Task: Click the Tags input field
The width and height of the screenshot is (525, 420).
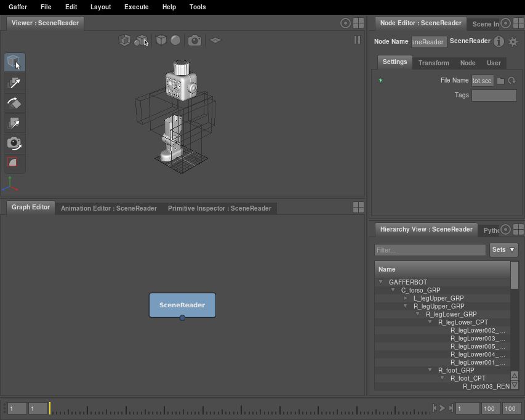Action: (494, 95)
